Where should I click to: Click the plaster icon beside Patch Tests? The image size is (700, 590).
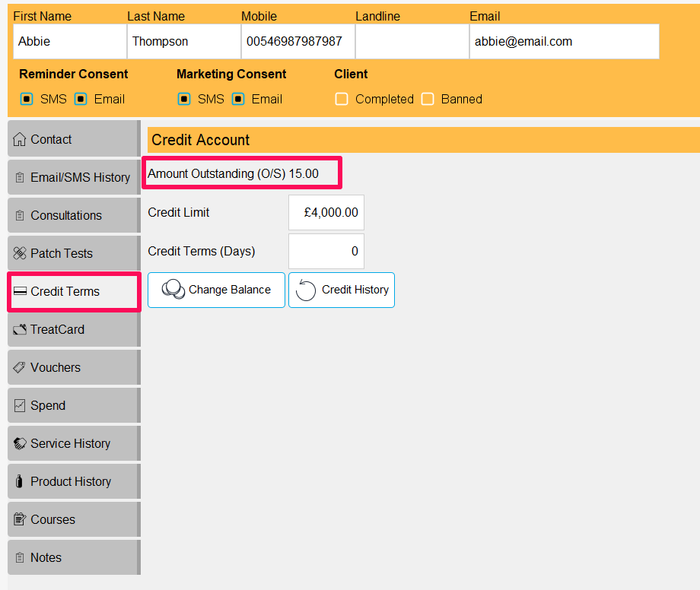pyautogui.click(x=20, y=253)
